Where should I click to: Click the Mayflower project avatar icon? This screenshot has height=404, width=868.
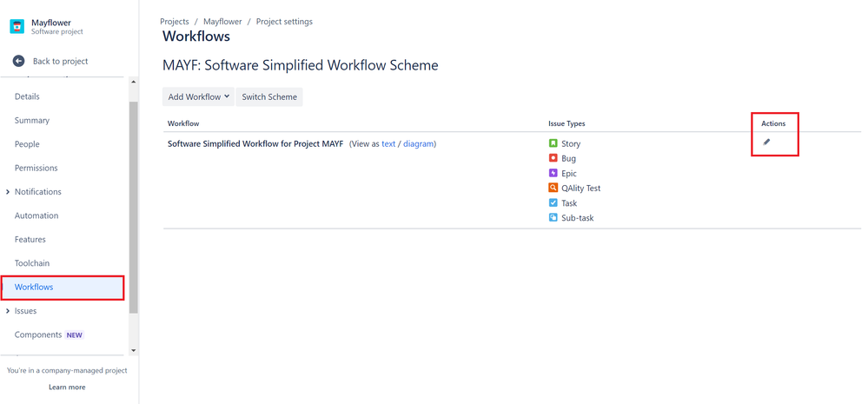(17, 27)
